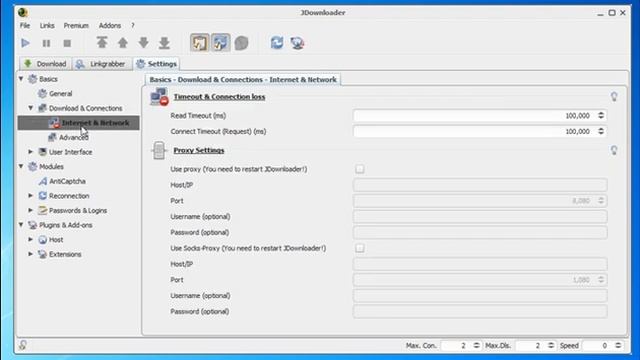The height and width of the screenshot is (360, 640).
Task: Collapse the Modules tree node
Action: click(21, 167)
